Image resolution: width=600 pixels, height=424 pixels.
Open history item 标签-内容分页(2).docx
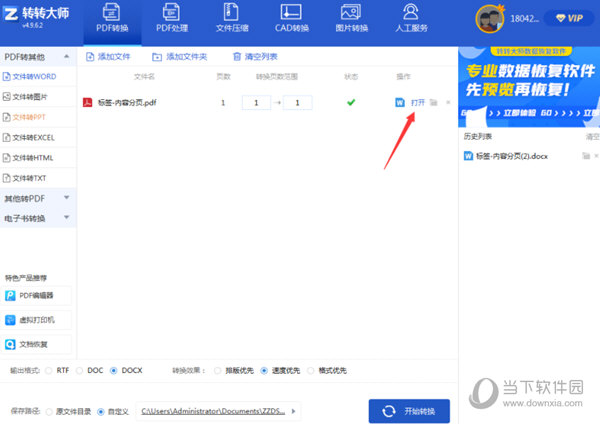tap(512, 156)
